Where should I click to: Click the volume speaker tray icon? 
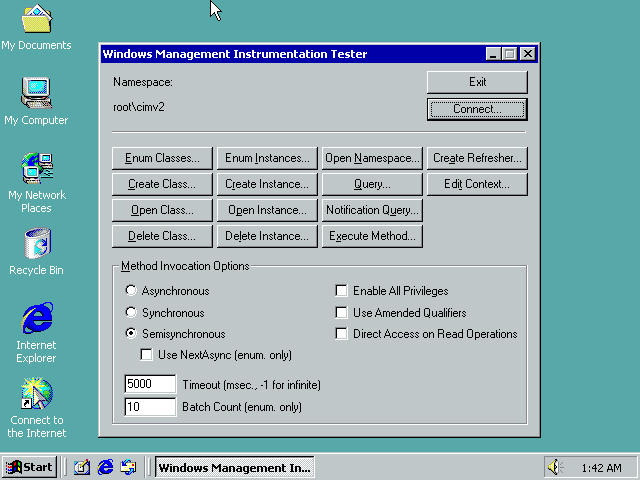[554, 467]
